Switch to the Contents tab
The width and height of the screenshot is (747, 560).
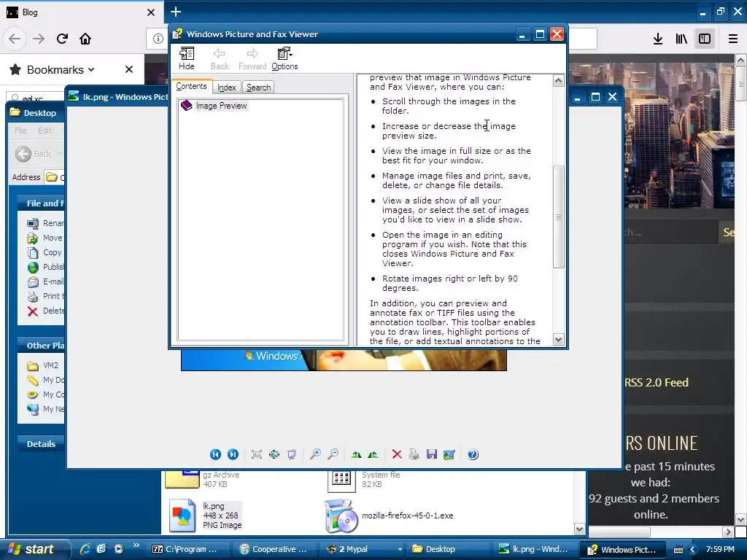[191, 86]
